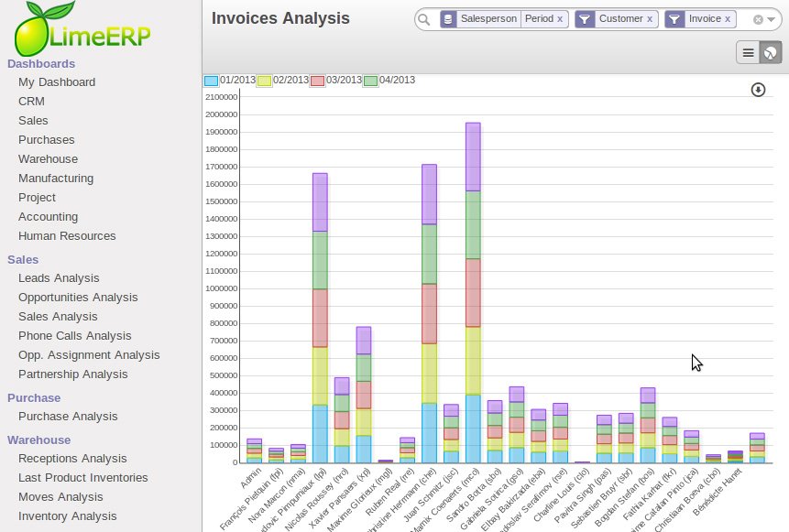The height and width of the screenshot is (532, 789).
Task: Toggle the 03/2013 legend swatch
Action: point(317,81)
